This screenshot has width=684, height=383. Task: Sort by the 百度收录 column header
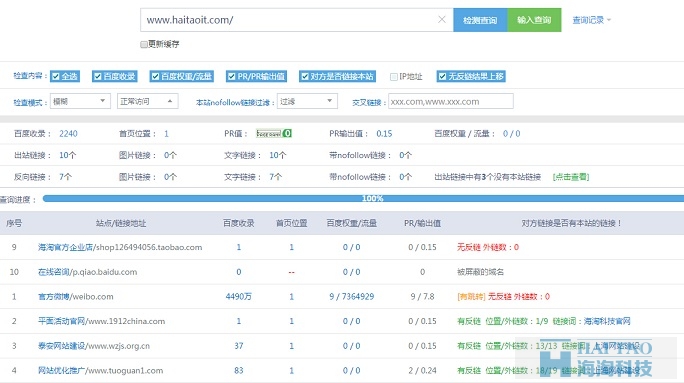[x=239, y=223]
